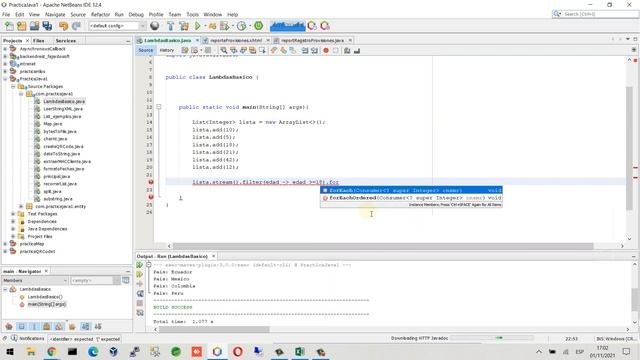Click the Redo toolbar icon

point(76,26)
